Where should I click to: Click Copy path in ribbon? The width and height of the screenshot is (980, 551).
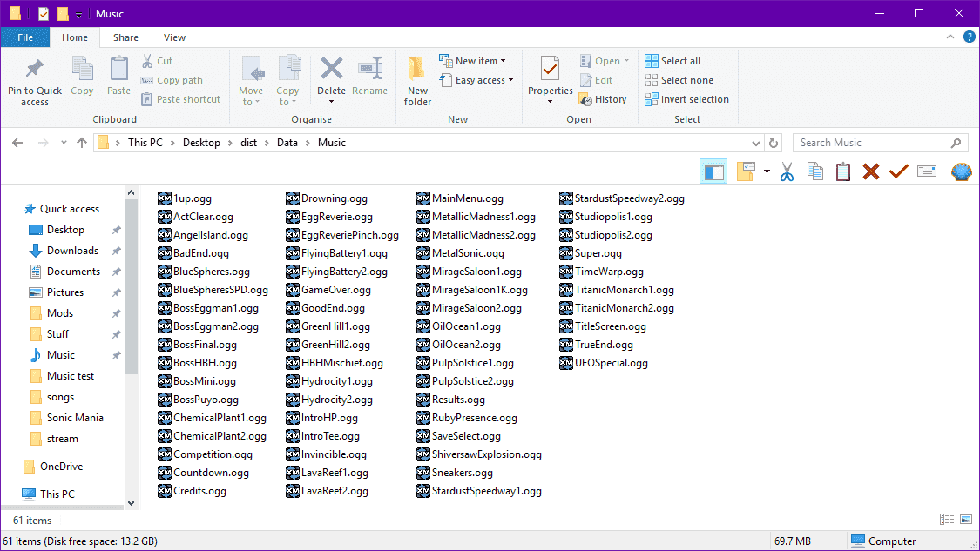click(x=172, y=80)
